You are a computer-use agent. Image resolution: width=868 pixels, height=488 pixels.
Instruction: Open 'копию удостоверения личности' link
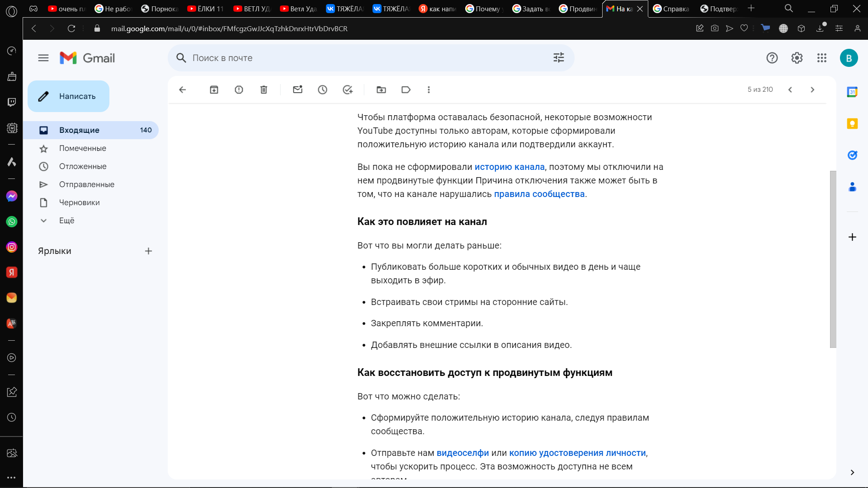[x=577, y=453]
